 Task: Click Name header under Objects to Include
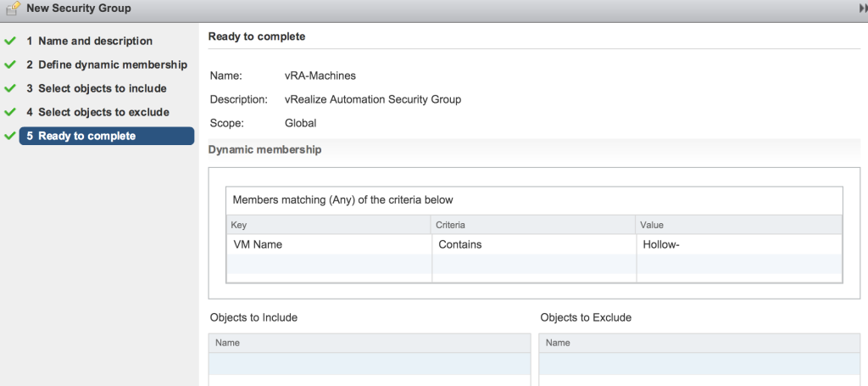(370, 343)
